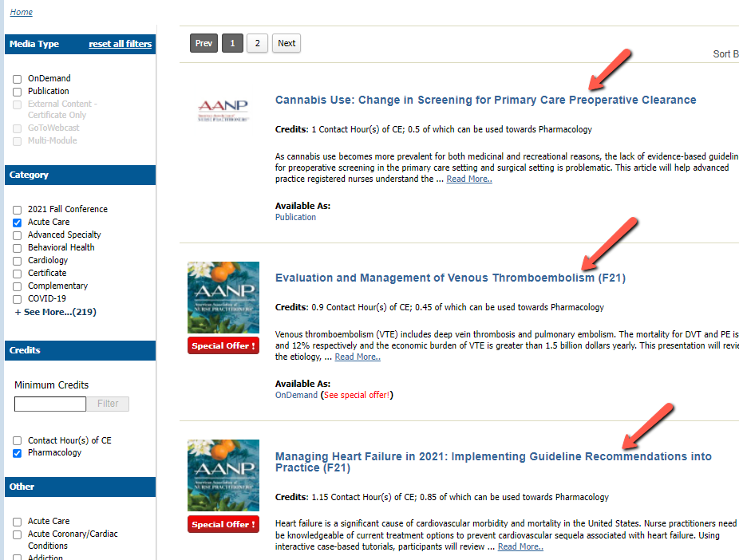Read More on the Cannabis Use description
739x560 pixels.
[469, 179]
